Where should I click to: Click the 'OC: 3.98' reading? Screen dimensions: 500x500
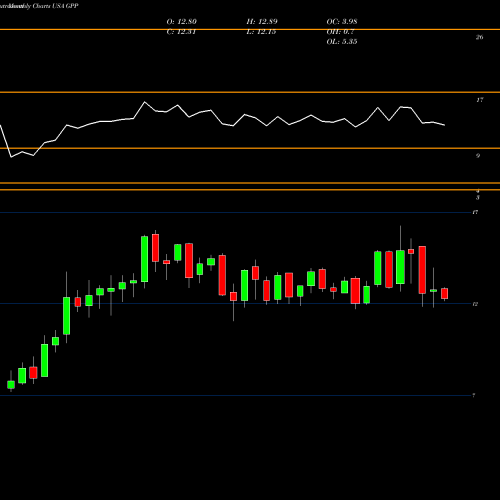(342, 22)
